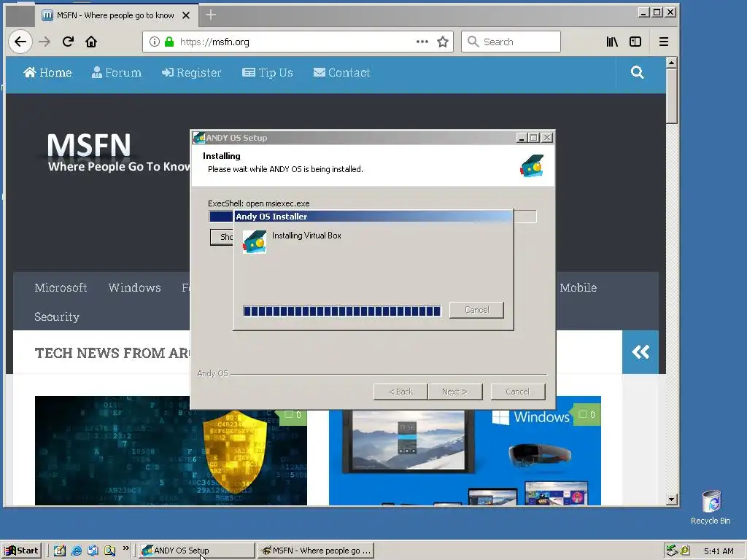Click Next button in ANDY OS Setup
Viewport: 747px width, 560px height.
[454, 392]
